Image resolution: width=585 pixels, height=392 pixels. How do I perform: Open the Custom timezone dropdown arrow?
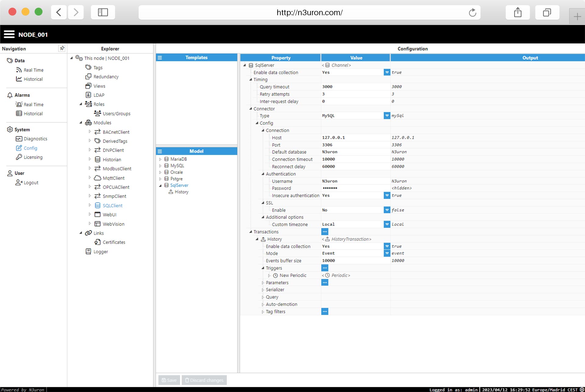pos(387,224)
